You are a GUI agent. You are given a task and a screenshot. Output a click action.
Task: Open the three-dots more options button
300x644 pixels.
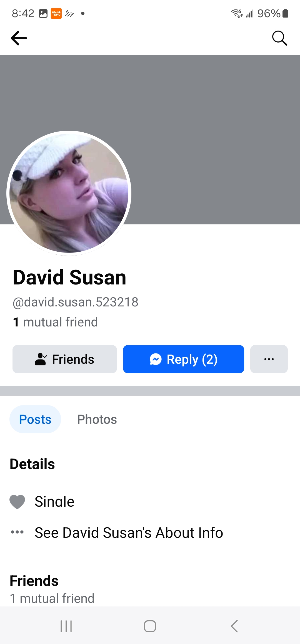[269, 359]
